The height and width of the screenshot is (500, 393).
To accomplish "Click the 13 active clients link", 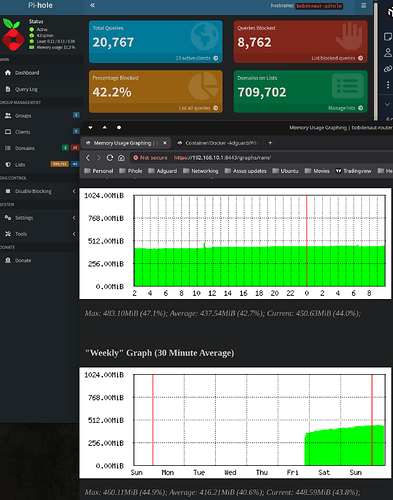I will (x=193, y=58).
